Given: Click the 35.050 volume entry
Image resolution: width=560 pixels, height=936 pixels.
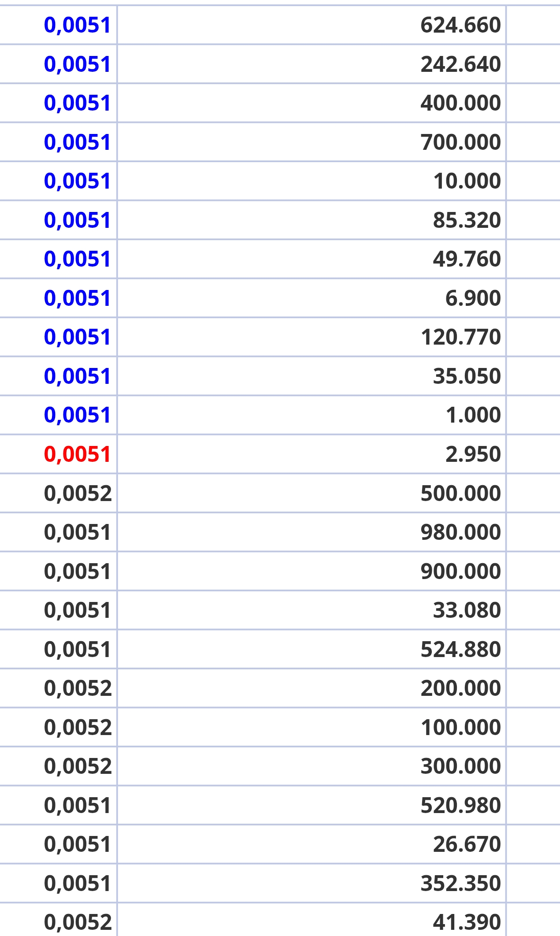Looking at the screenshot, I should pyautogui.click(x=467, y=376).
